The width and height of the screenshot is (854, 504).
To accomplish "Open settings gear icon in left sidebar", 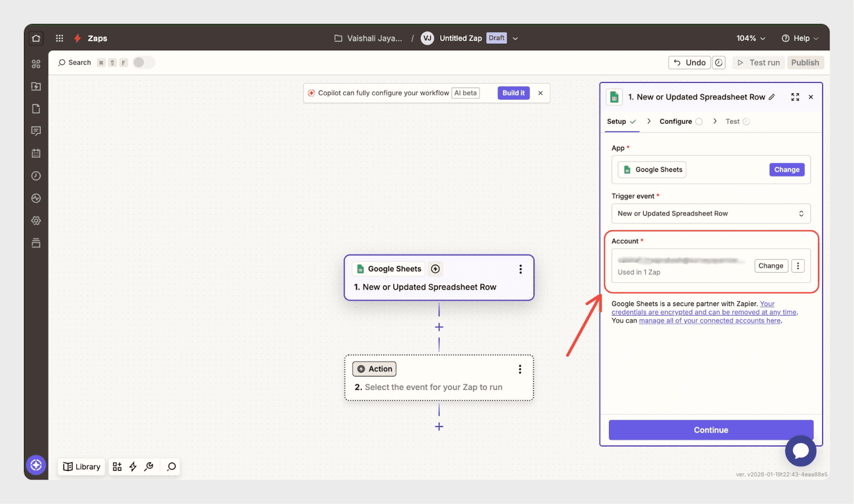I will pos(36,221).
